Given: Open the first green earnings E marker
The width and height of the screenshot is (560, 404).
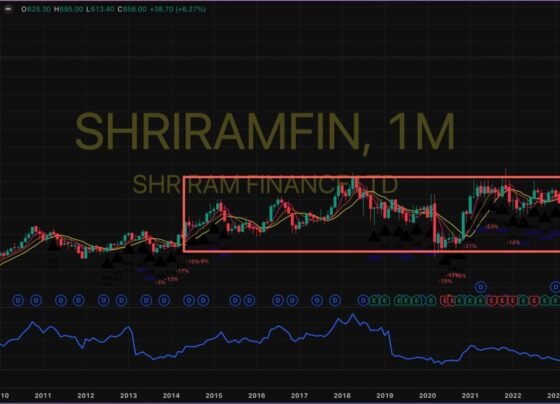Looking at the screenshot, I should coord(374,301).
